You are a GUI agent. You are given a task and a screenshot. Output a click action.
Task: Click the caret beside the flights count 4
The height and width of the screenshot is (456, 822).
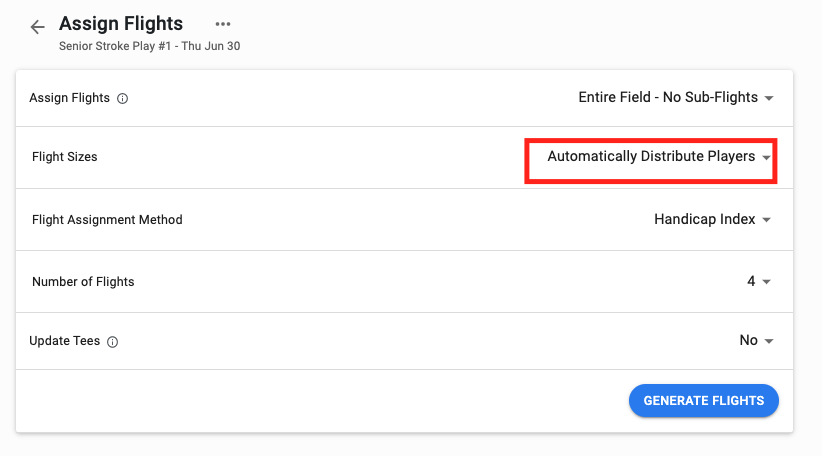coord(767,282)
